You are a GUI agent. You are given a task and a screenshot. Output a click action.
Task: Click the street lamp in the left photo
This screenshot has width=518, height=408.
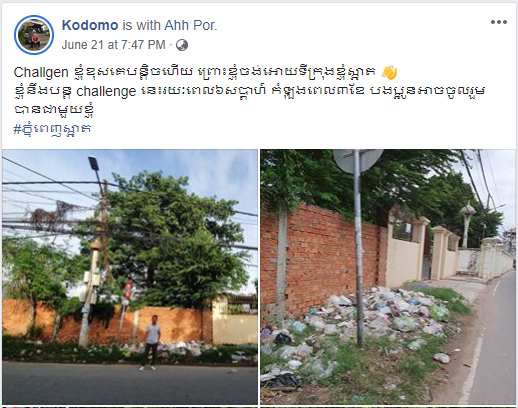coord(94,164)
